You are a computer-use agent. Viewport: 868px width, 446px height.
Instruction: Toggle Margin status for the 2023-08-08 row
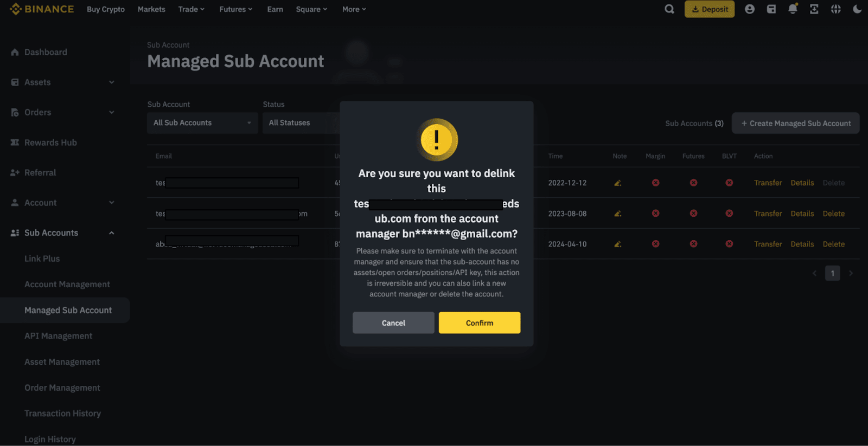pos(655,214)
